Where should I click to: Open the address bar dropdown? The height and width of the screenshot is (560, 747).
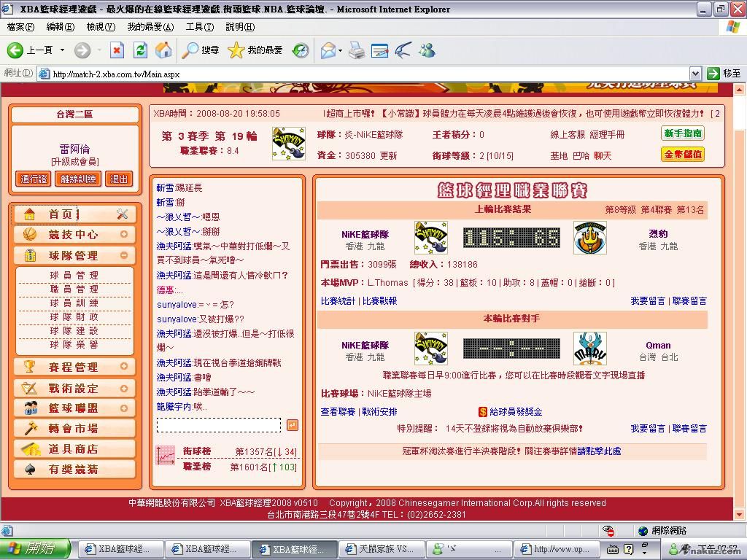click(x=695, y=74)
